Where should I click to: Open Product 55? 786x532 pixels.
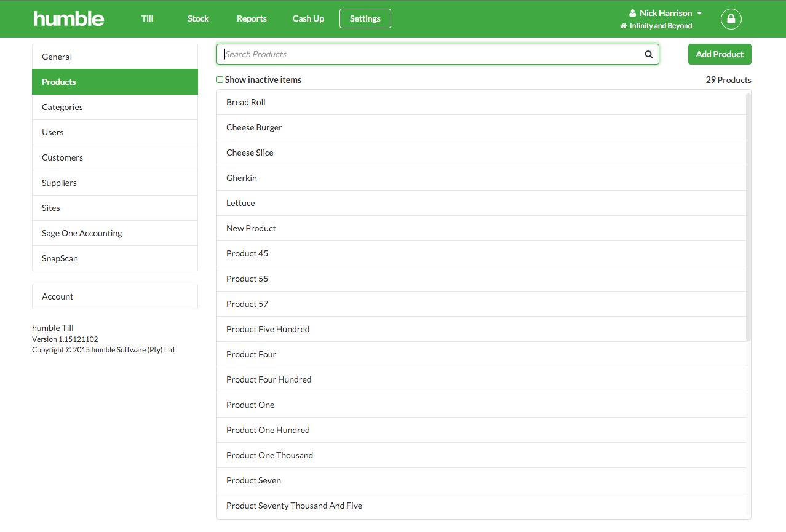pyautogui.click(x=482, y=279)
